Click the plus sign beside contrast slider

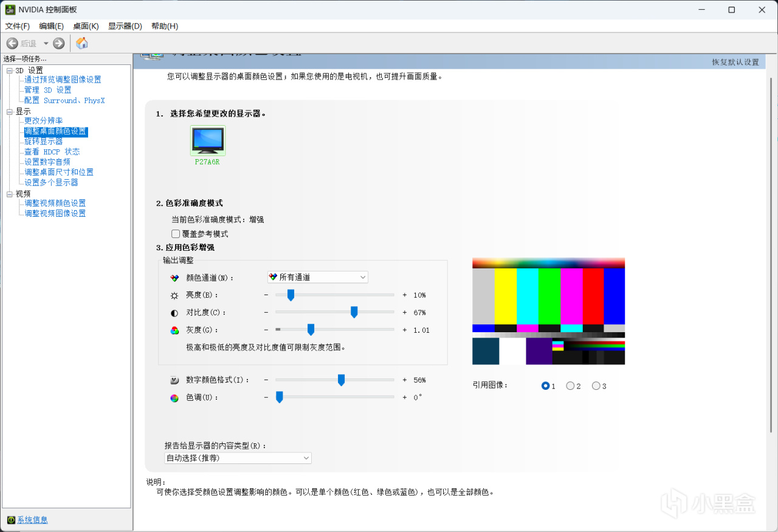pos(405,313)
